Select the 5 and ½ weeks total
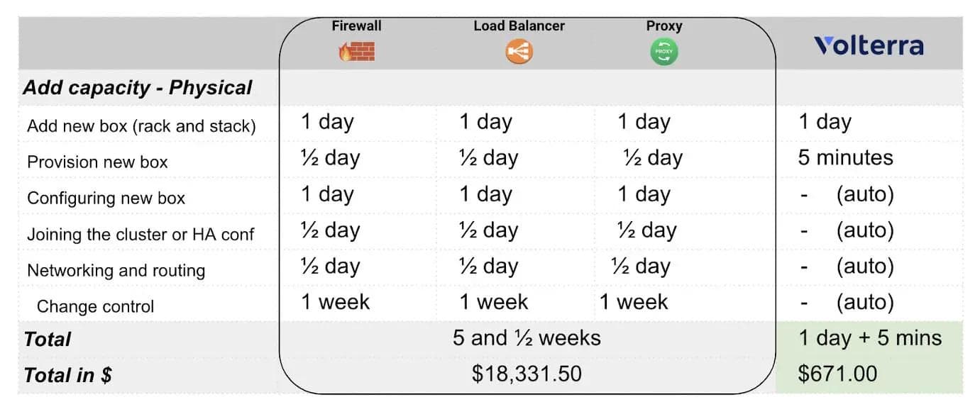This screenshot has height=414, width=980. point(527,338)
